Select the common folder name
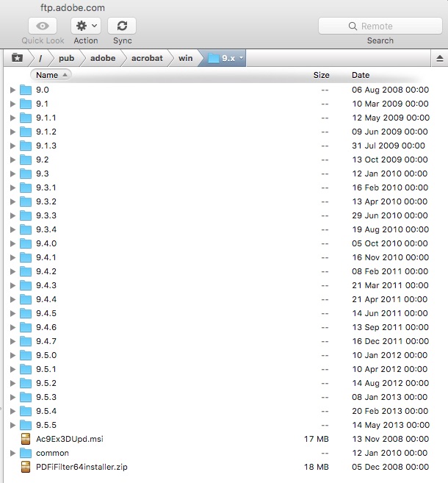 [52, 453]
